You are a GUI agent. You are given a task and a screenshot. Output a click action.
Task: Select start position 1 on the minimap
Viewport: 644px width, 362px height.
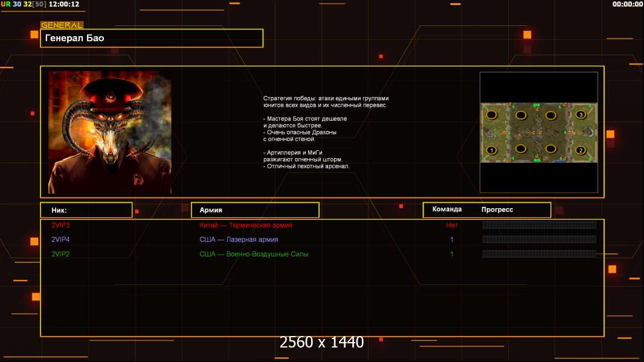pyautogui.click(x=492, y=150)
